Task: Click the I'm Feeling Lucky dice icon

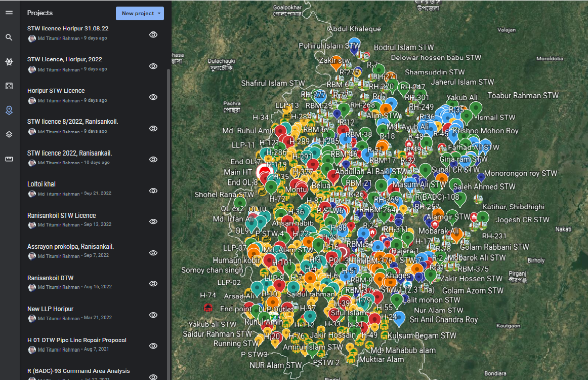Action: click(9, 86)
